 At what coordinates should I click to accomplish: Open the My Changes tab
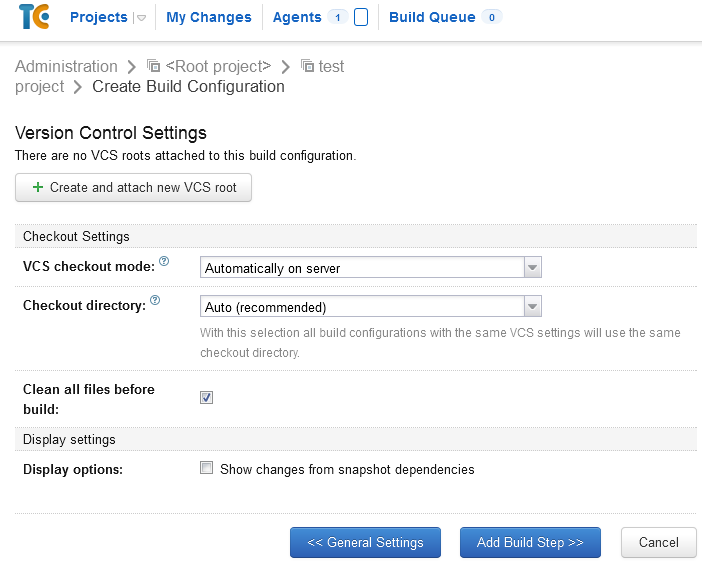[209, 17]
